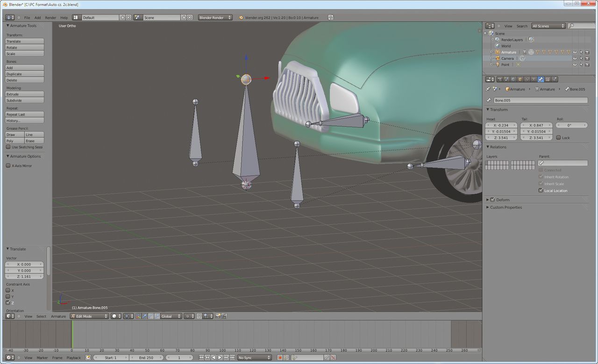The height and width of the screenshot is (364, 598).
Task: Click the Translate transform button
Action: click(24, 41)
